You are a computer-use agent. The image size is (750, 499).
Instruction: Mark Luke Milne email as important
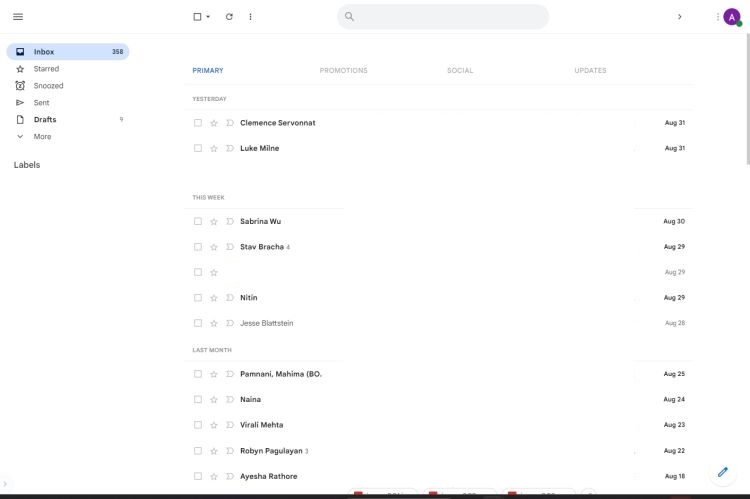(x=229, y=148)
